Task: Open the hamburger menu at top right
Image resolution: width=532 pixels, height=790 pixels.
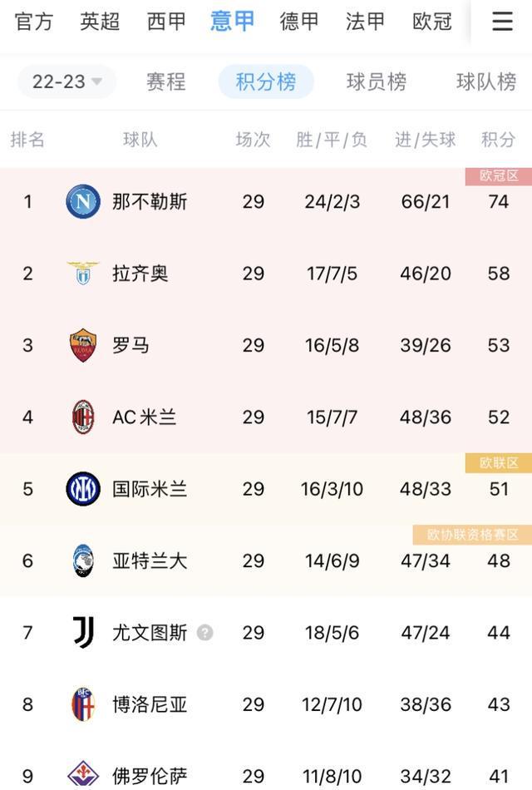Action: click(502, 22)
